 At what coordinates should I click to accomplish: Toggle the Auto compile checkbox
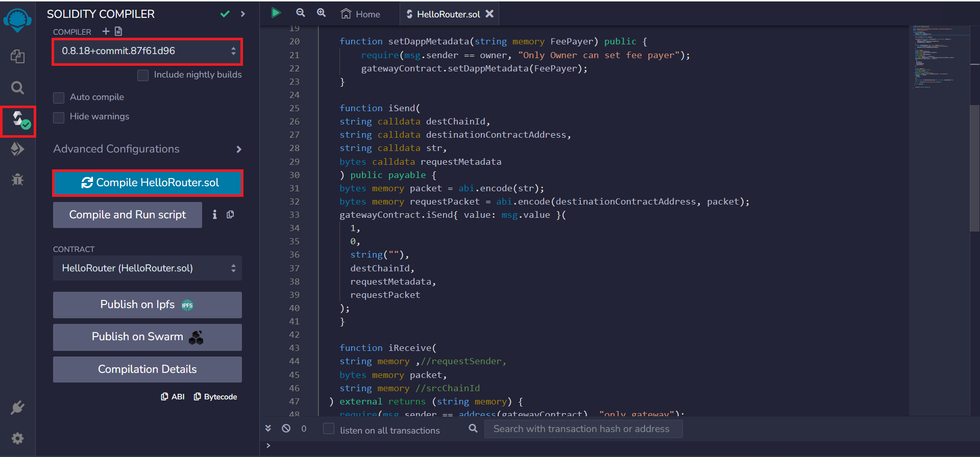click(59, 97)
